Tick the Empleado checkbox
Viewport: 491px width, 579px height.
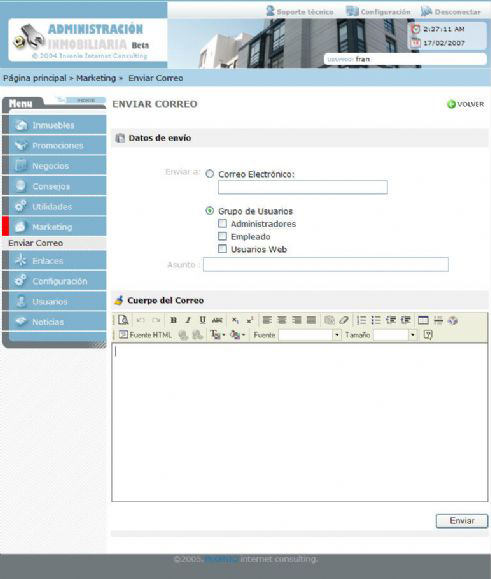pos(222,236)
